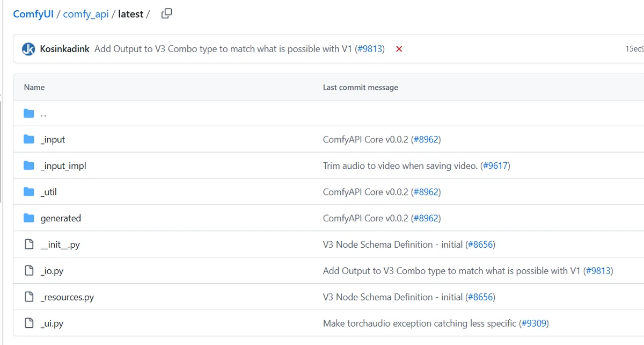Click 'V3 Node Schema Definition - initial' in __init__.py row
This screenshot has height=345, width=644.
393,245
